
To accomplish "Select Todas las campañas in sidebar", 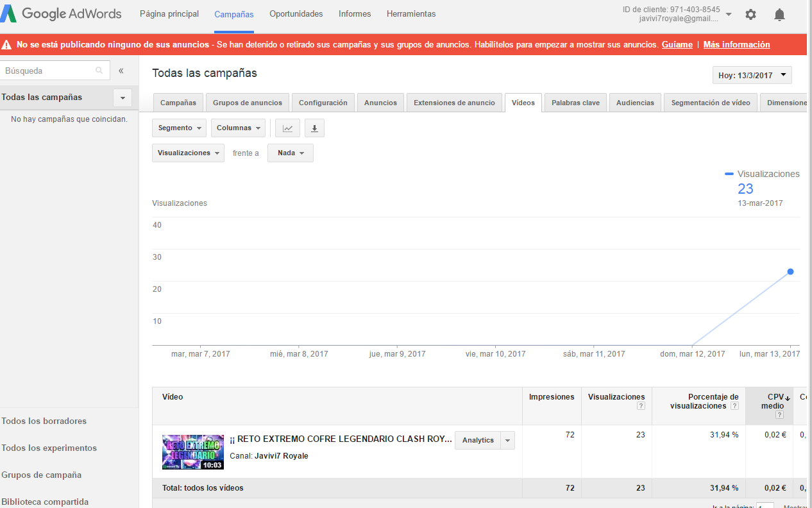I will (42, 97).
